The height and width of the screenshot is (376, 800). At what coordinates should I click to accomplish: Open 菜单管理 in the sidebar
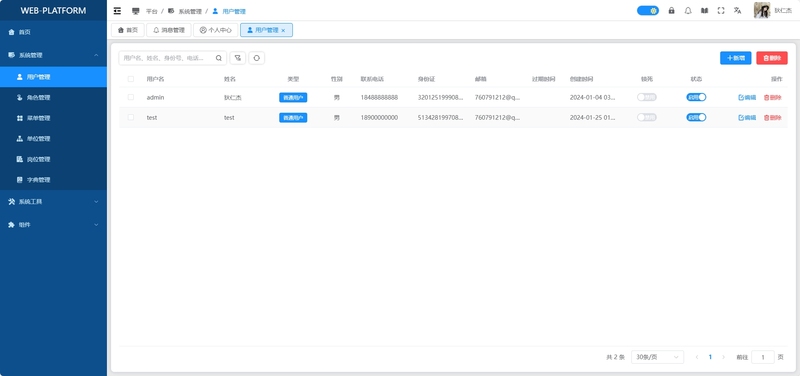[x=53, y=118]
